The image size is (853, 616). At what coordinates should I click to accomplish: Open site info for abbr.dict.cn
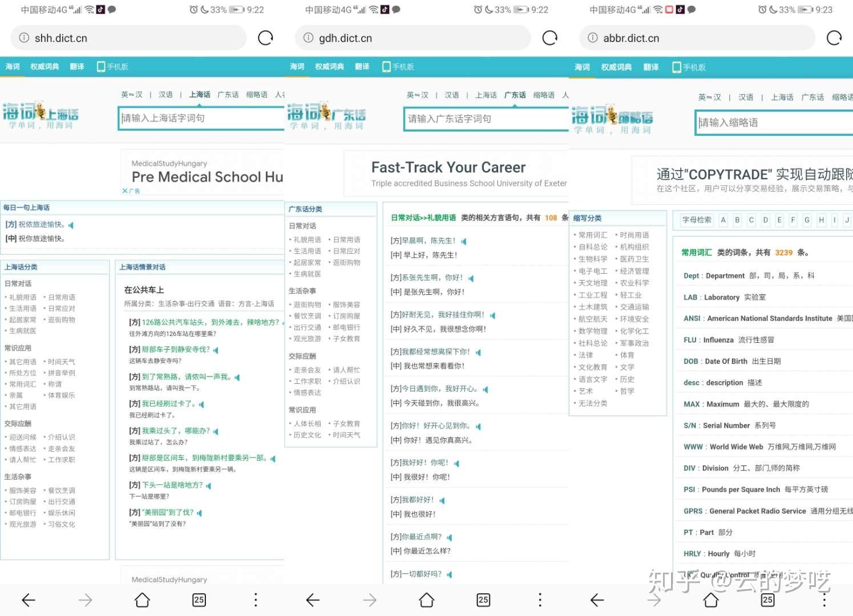(x=593, y=38)
